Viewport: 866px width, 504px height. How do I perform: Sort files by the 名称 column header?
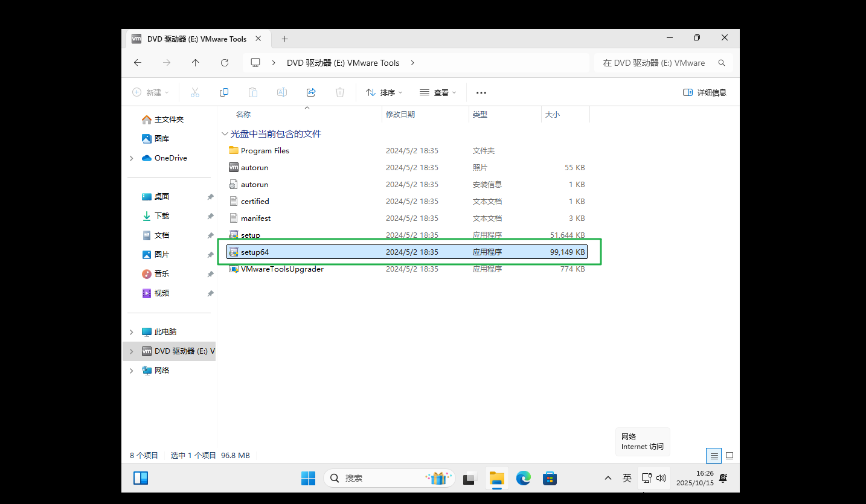click(243, 114)
